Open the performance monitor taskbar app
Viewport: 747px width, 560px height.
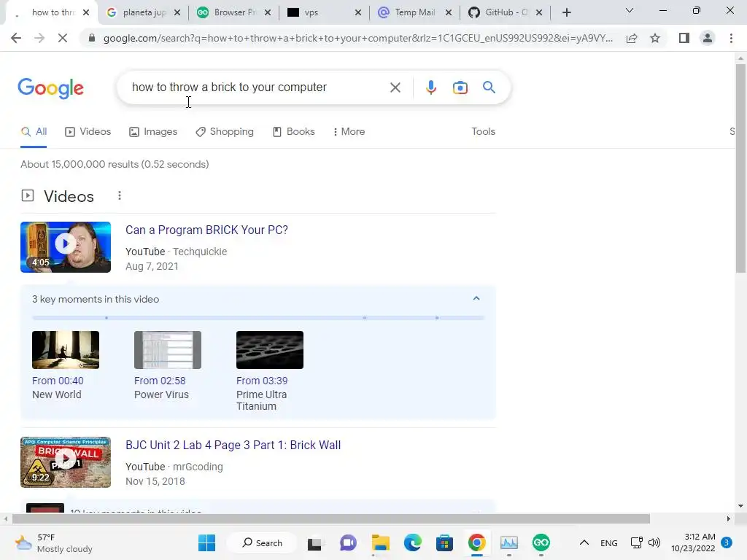508,542
